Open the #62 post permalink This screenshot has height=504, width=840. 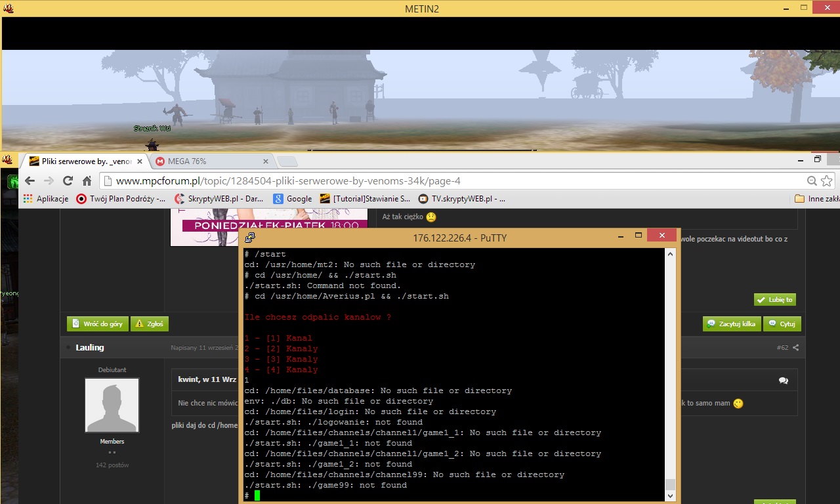tap(782, 347)
